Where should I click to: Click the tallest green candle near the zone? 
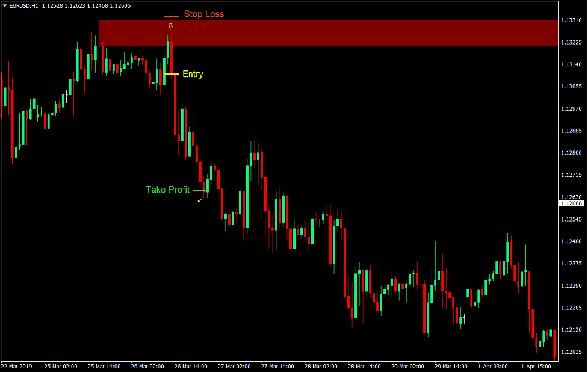(169, 48)
